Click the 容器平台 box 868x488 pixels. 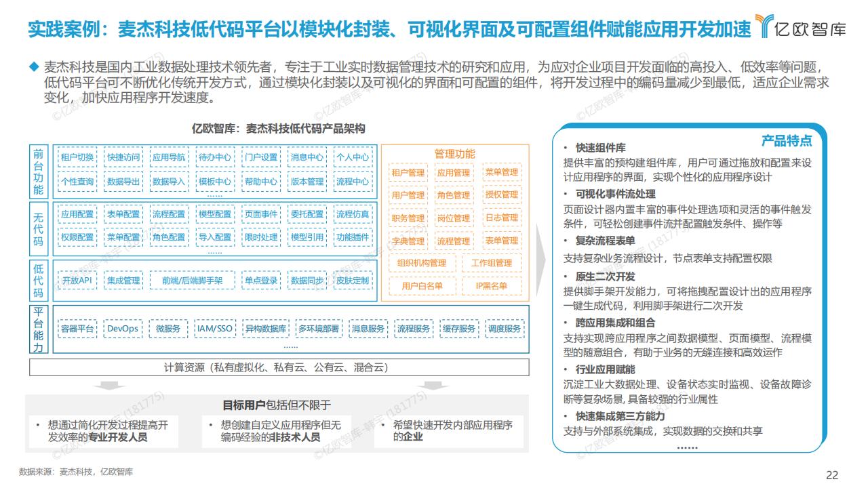77,329
